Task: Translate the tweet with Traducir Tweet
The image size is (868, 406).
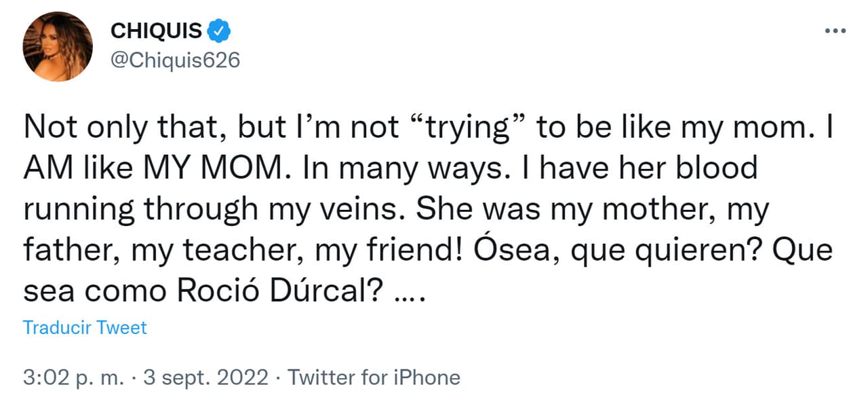Action: 84,327
